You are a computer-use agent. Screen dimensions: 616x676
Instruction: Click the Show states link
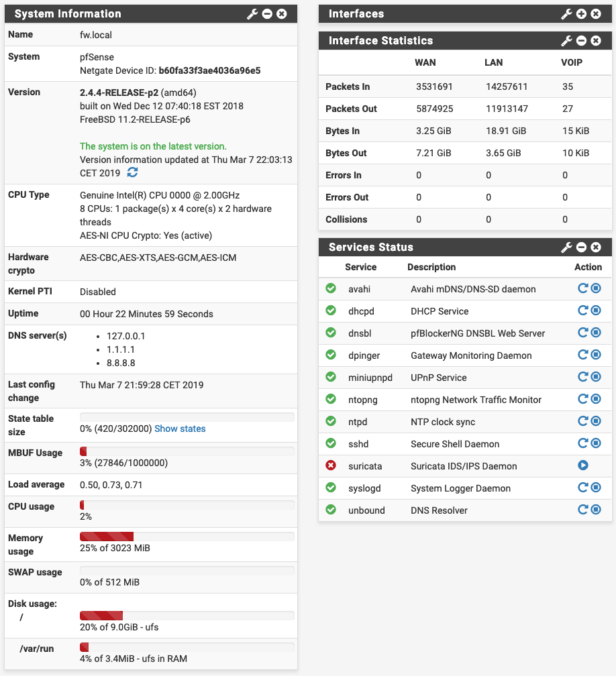tap(180, 429)
